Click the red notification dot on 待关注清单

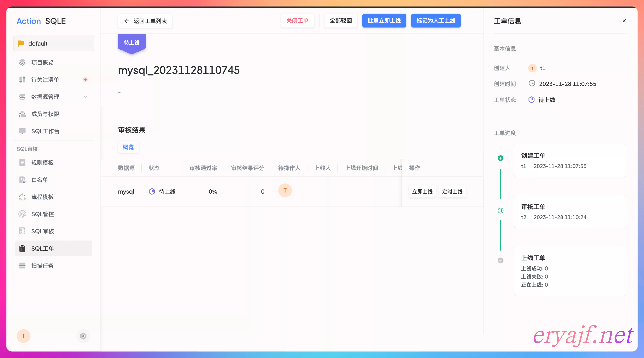pyautogui.click(x=86, y=80)
